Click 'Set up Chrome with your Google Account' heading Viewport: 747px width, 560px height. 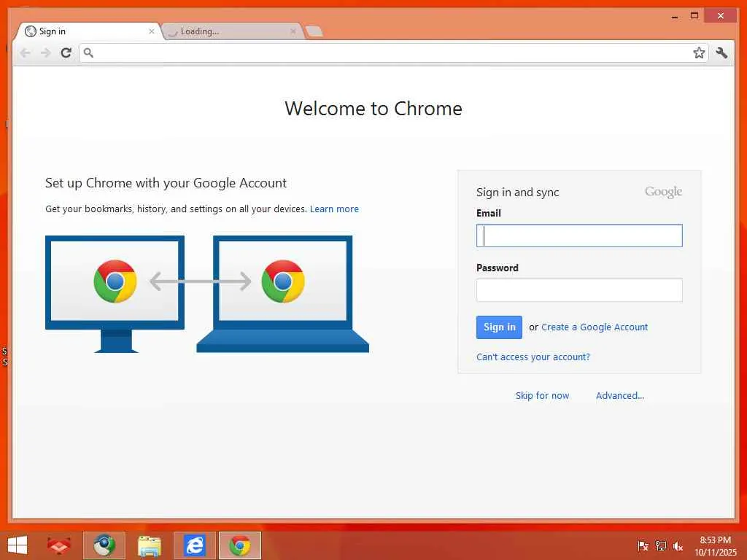pos(166,183)
